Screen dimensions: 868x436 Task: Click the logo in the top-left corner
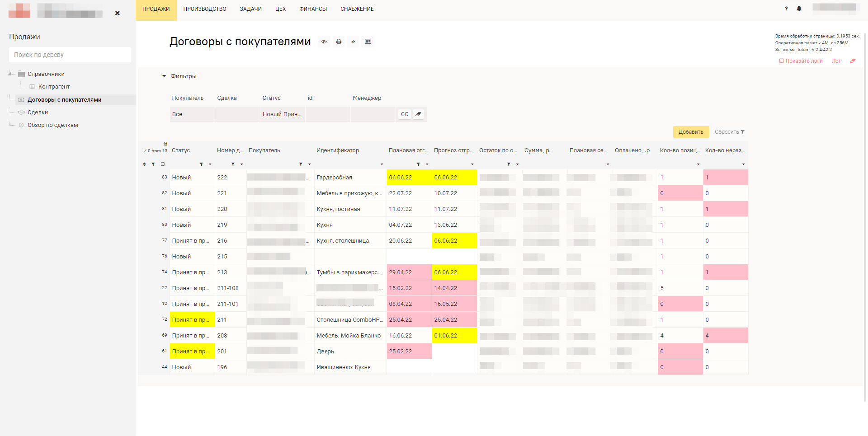[19, 10]
